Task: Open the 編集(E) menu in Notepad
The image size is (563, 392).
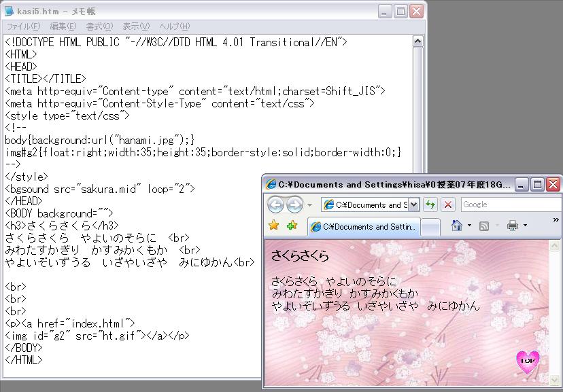Action: 63,26
